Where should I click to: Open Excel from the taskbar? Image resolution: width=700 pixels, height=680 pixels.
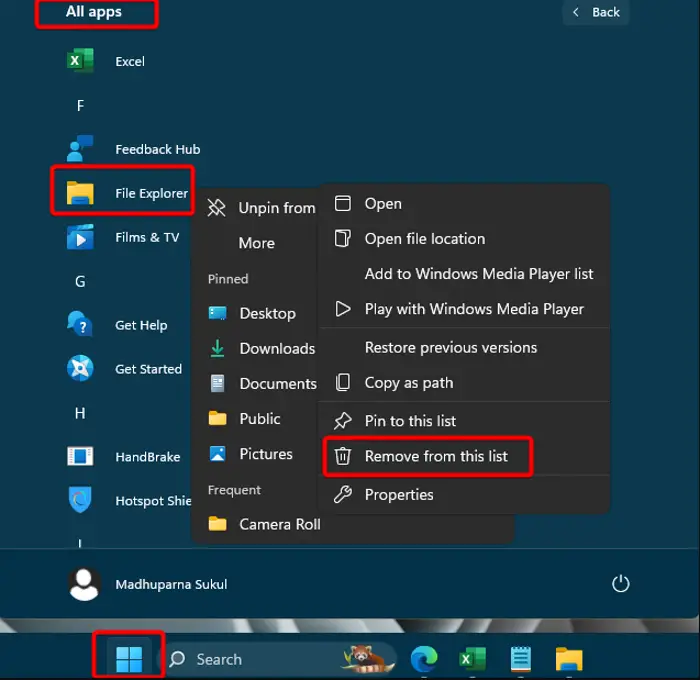(x=473, y=659)
